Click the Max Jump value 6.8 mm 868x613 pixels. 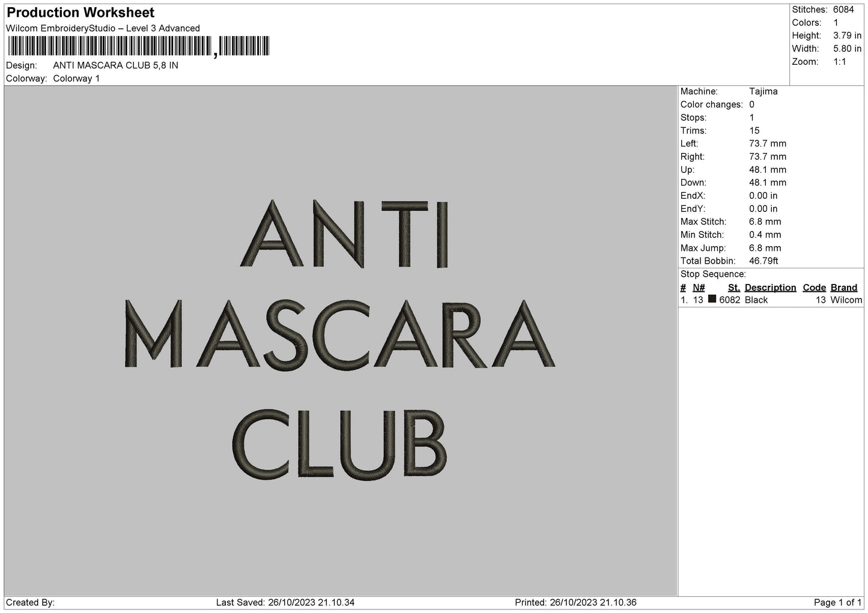pyautogui.click(x=765, y=248)
